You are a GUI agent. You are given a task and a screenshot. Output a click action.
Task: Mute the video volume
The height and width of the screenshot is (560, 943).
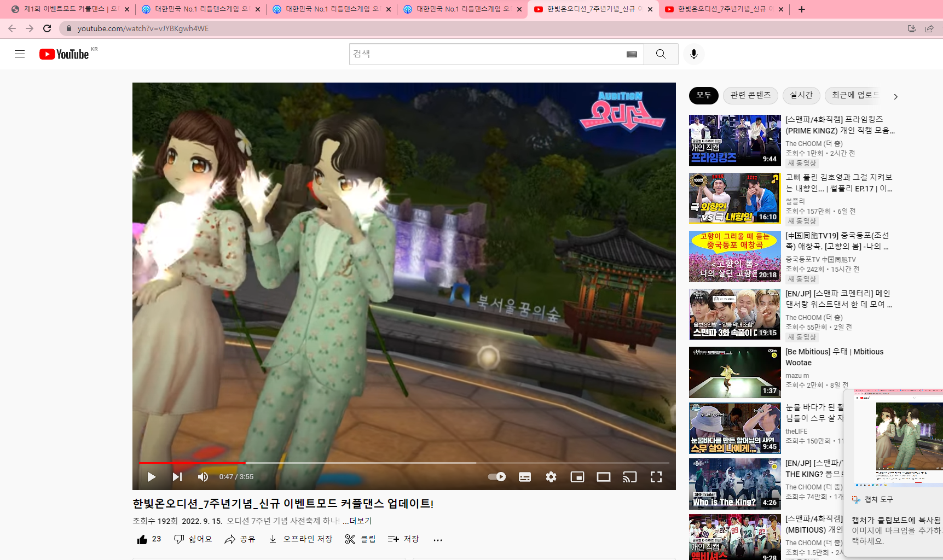[x=203, y=477]
